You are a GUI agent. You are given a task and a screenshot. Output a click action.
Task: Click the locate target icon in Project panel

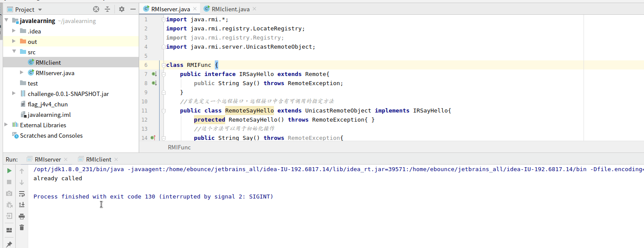point(96,9)
